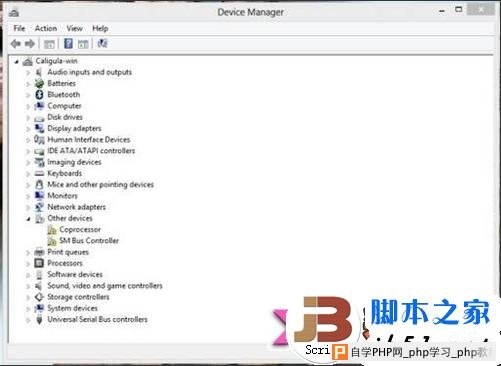The image size is (501, 366).
Task: Select the 'Storage controllers' row text
Action: coord(78,297)
